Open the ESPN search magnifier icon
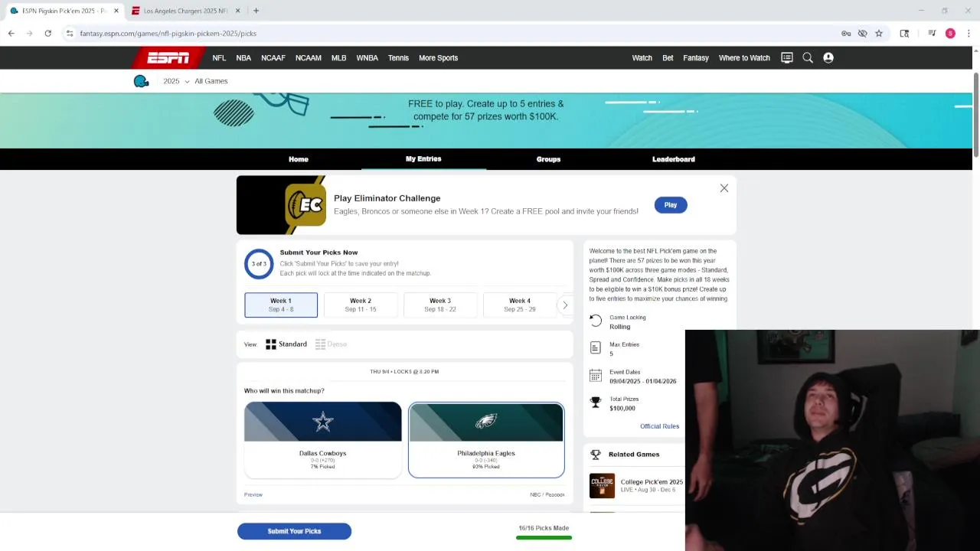The image size is (980, 551). [x=808, y=57]
